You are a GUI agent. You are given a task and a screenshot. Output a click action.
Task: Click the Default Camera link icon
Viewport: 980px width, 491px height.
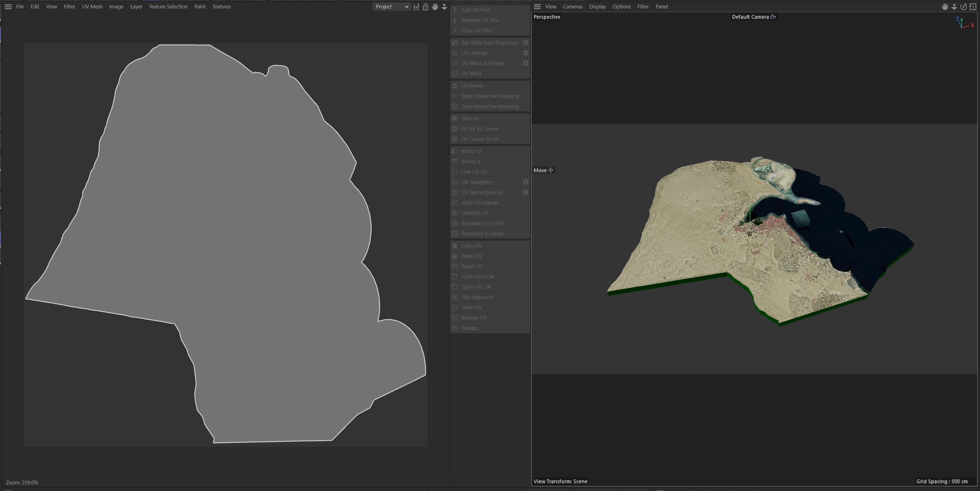coord(773,17)
